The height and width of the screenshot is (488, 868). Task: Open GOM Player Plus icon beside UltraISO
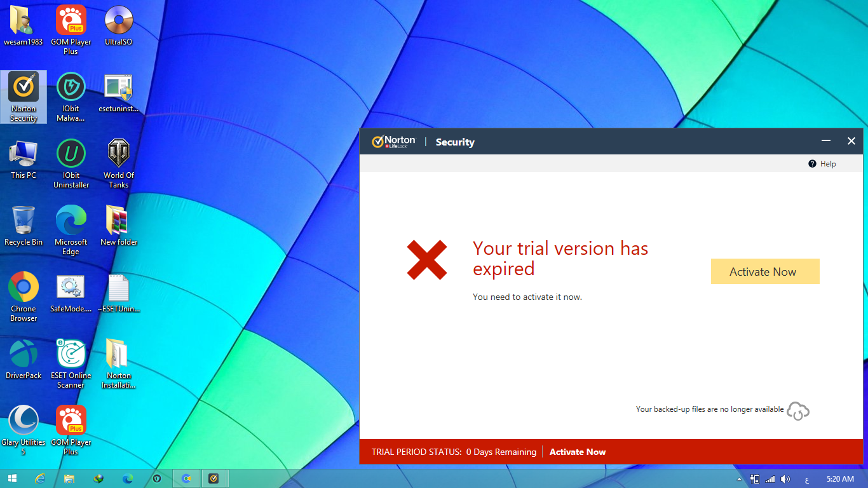point(71,30)
